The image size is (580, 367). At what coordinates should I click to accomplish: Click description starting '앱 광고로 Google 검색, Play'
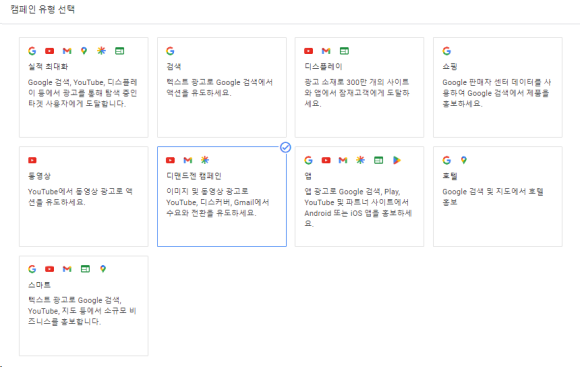coord(358,207)
